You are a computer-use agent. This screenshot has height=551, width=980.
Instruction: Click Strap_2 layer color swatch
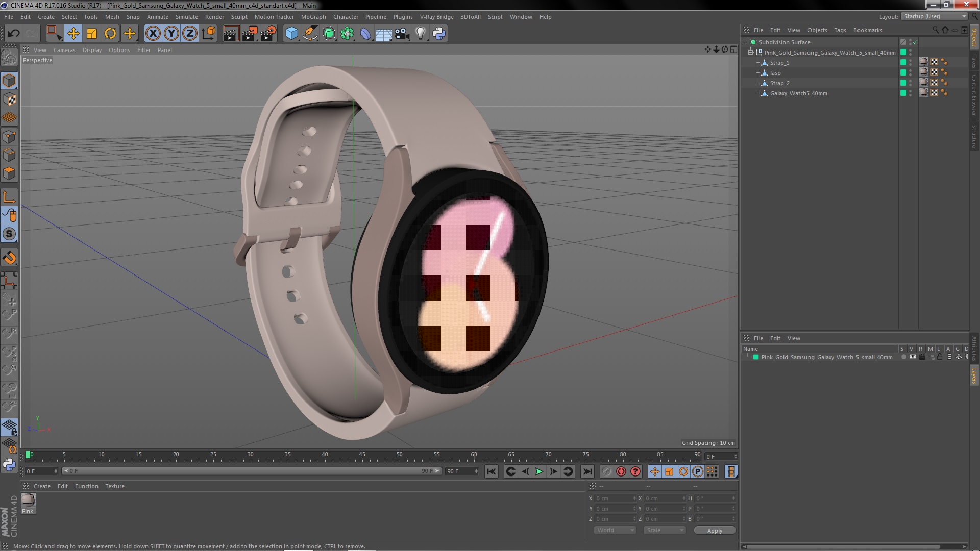click(903, 83)
